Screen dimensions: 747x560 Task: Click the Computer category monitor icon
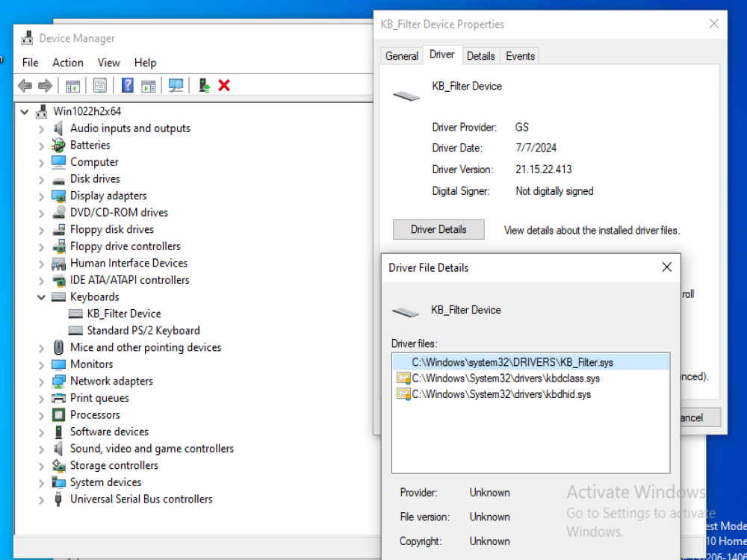tap(58, 162)
